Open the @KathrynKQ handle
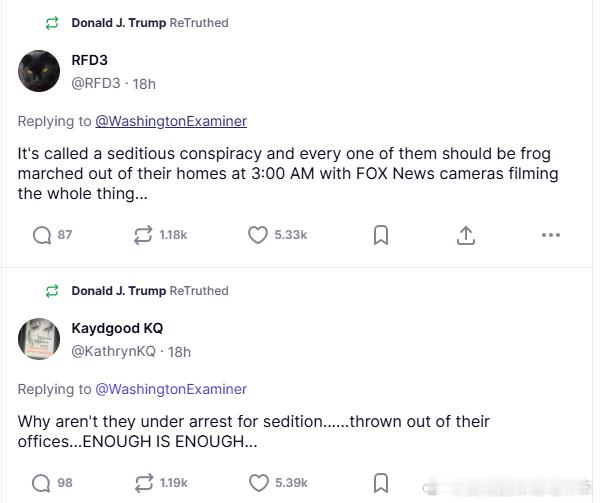 pyautogui.click(x=113, y=352)
